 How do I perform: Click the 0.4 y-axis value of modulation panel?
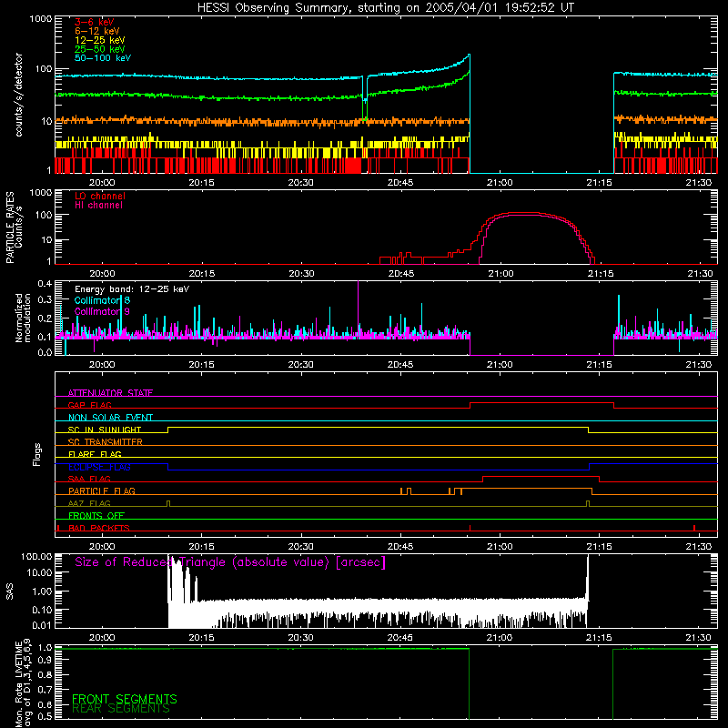click(45, 284)
